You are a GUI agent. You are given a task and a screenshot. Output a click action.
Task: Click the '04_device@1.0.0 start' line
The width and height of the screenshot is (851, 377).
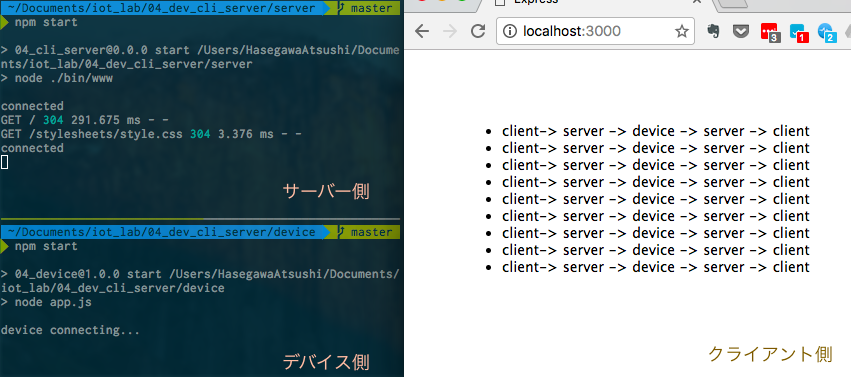200,280
